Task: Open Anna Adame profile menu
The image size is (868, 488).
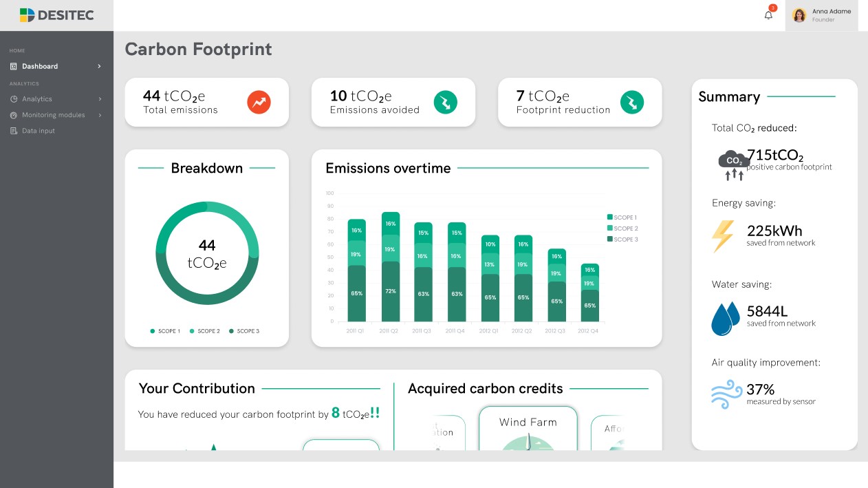Action: tap(821, 15)
